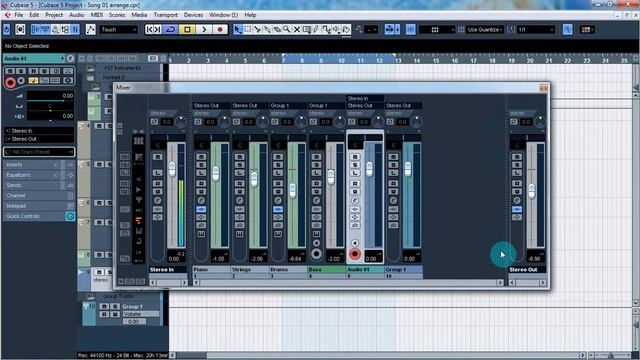Select the Draw pencil tool
This screenshot has width=640, height=360.
tap(316, 29)
